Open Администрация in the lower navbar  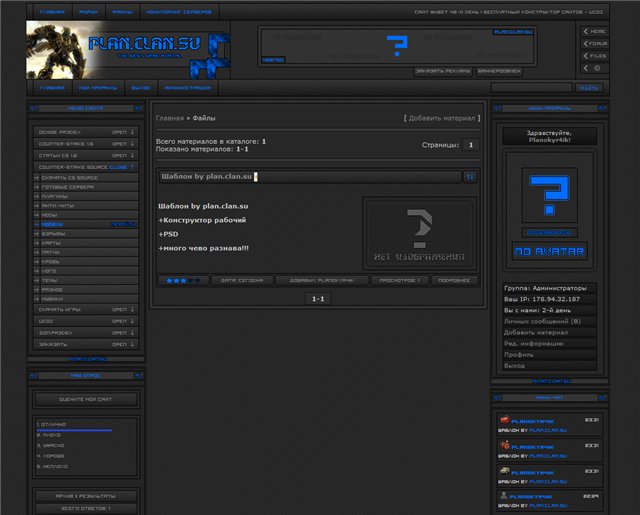(188, 88)
